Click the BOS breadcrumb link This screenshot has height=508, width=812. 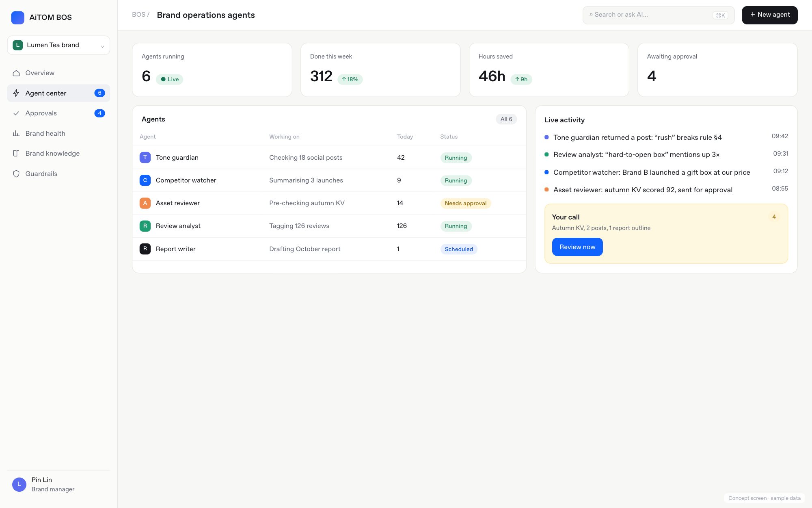(138, 15)
